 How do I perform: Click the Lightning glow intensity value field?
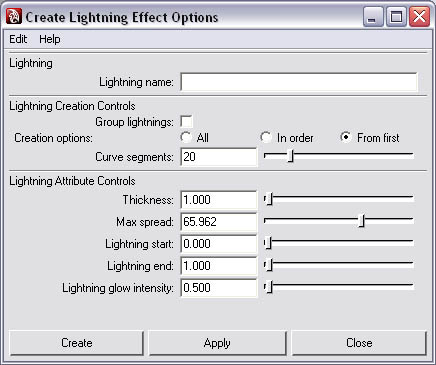[x=219, y=288]
